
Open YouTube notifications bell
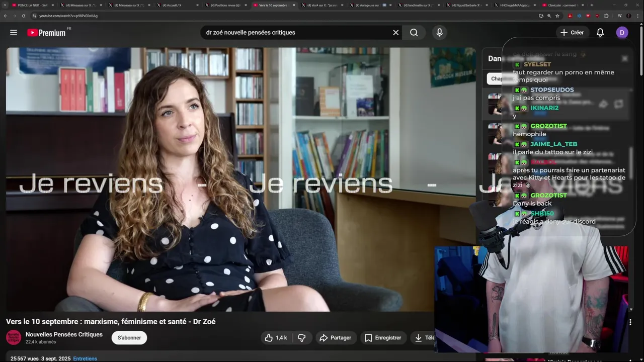(600, 33)
